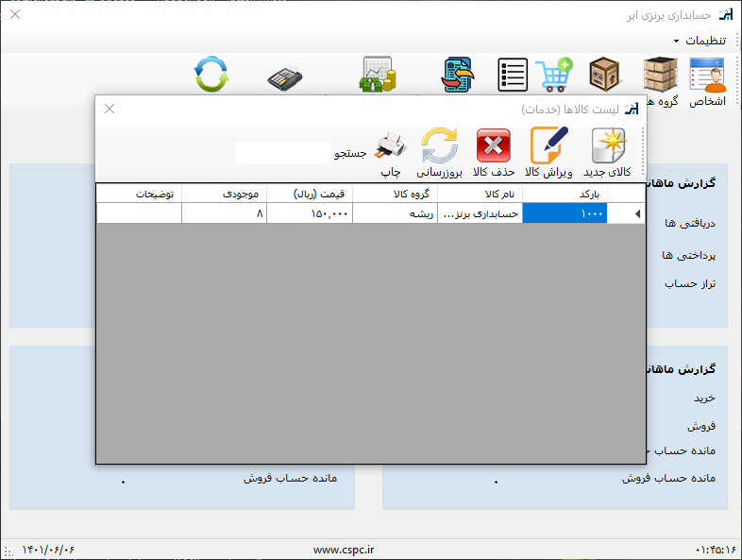Screen dimensions: 742x560
Task: Open the shopping cart icon in main toolbar
Action: click(553, 75)
